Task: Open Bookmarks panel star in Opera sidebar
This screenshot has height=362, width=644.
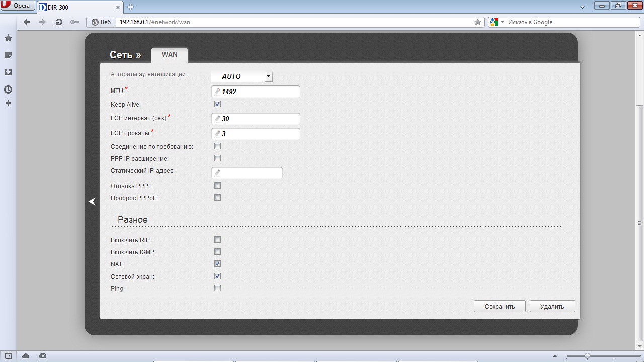Action: point(8,38)
